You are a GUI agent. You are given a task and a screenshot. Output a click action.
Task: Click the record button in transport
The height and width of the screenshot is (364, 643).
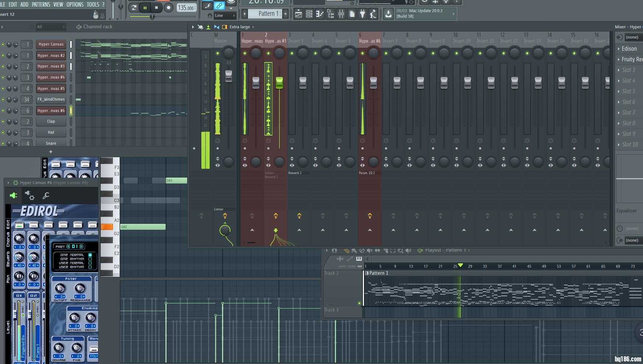pyautogui.click(x=168, y=7)
